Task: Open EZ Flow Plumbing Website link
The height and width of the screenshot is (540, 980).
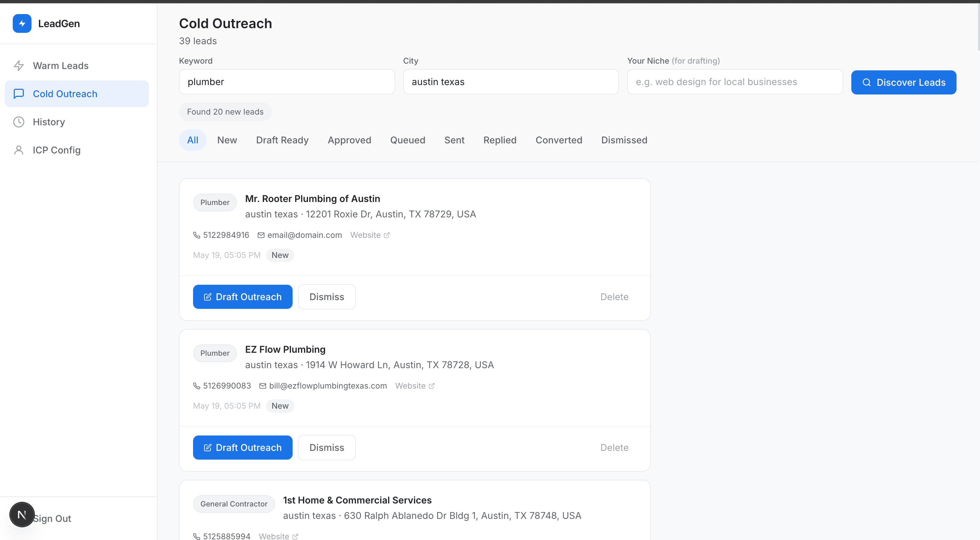Action: (415, 386)
